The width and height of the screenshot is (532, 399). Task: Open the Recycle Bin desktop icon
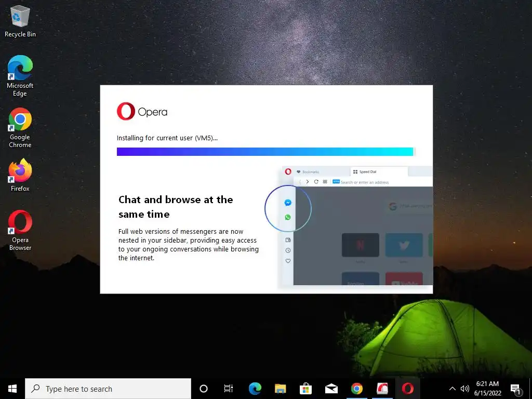20,21
